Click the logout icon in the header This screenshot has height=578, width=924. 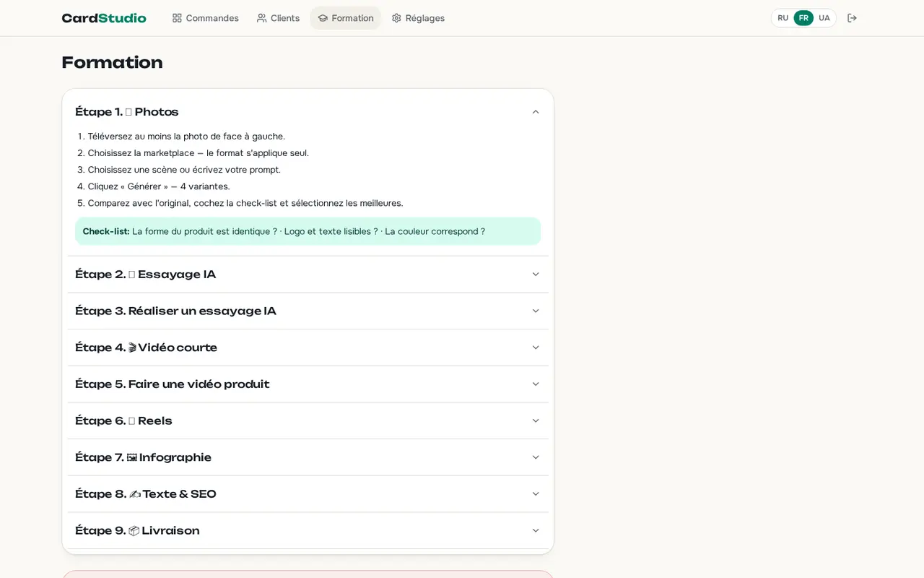[852, 18]
